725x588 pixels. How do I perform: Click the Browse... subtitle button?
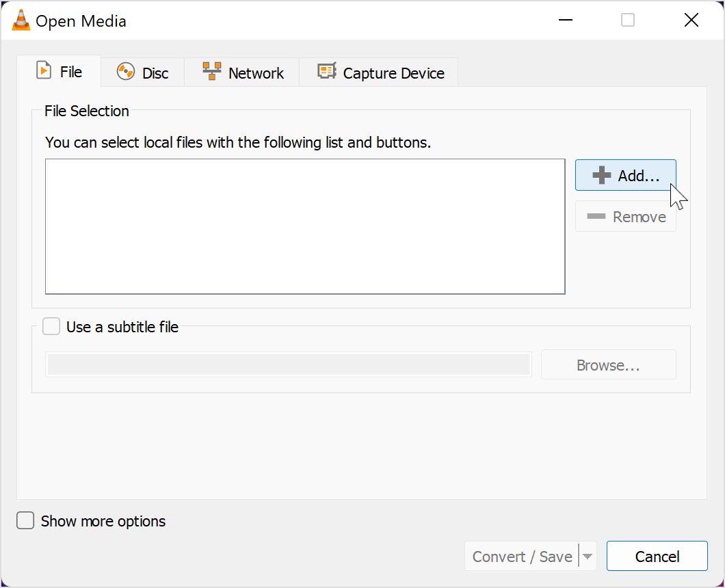(x=608, y=365)
